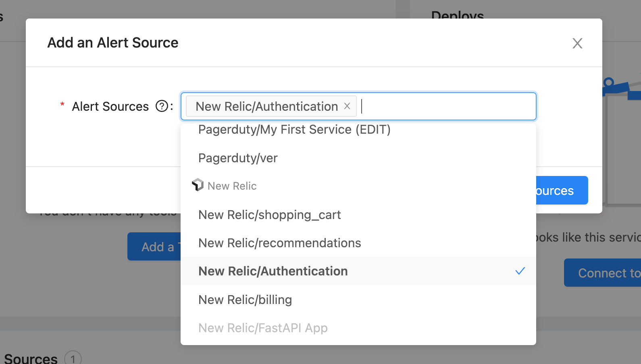The height and width of the screenshot is (364, 641).
Task: Select New Relic/billing alert source
Action: coord(245,300)
